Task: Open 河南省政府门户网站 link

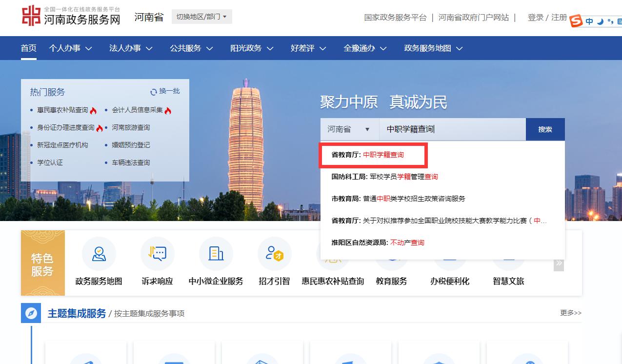Action: 474,18
